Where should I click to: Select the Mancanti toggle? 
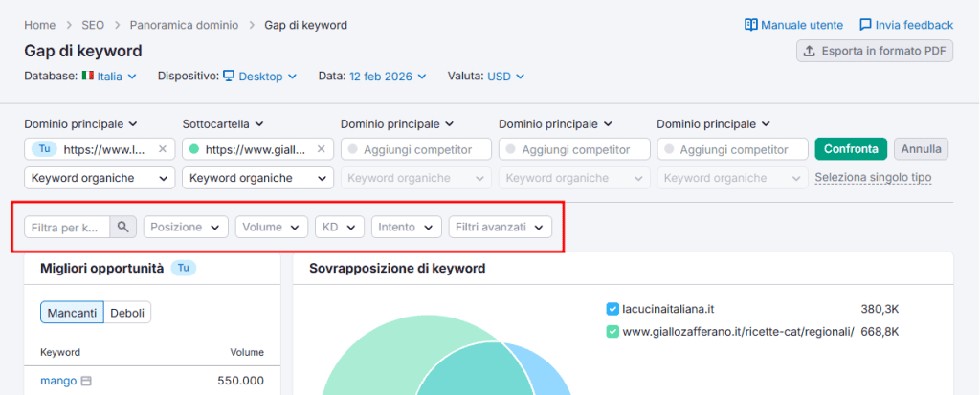(x=72, y=313)
